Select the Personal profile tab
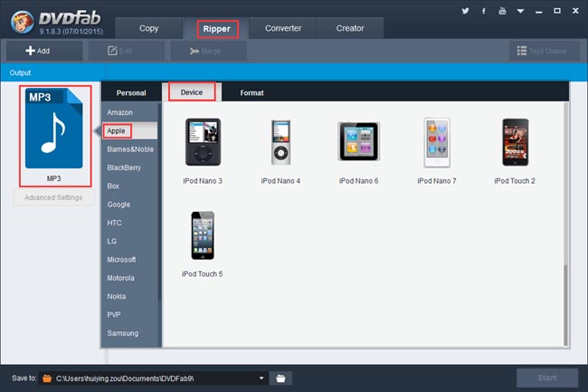588x392 pixels. coord(131,92)
